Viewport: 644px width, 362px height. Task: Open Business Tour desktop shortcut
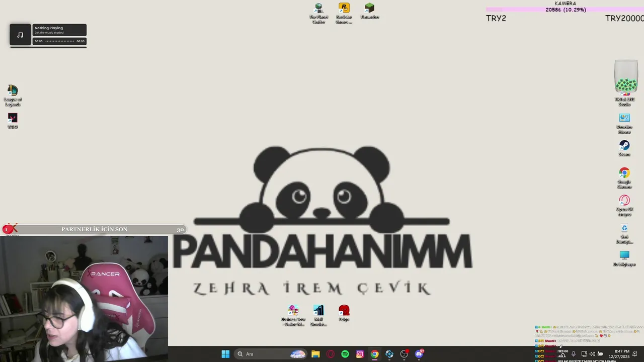tap(293, 316)
